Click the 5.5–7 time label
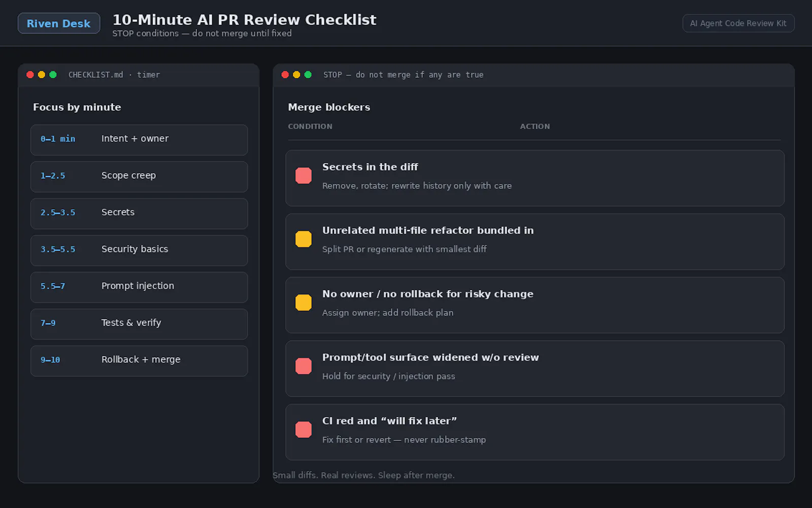Image resolution: width=812 pixels, height=508 pixels. pyautogui.click(x=53, y=287)
